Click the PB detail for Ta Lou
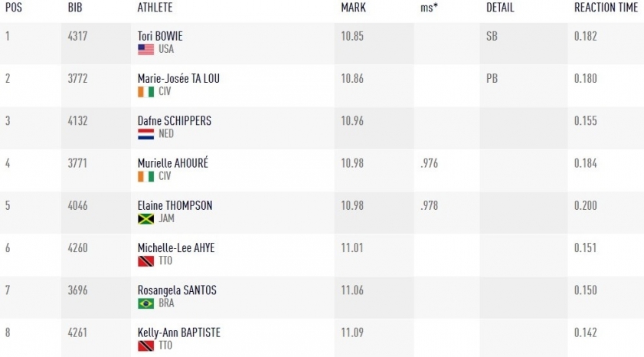 [x=492, y=78]
